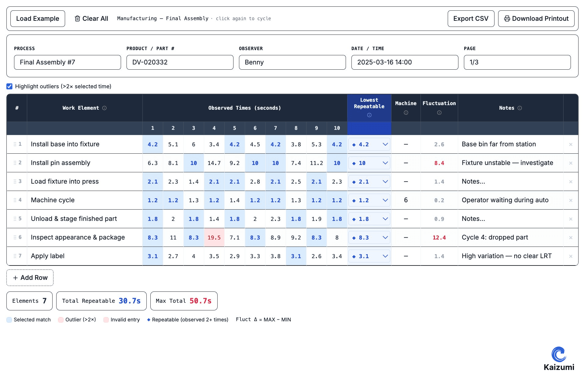Toggle Highlight outliers checkbox
Viewport: 588px width, 388px height.
click(x=9, y=86)
